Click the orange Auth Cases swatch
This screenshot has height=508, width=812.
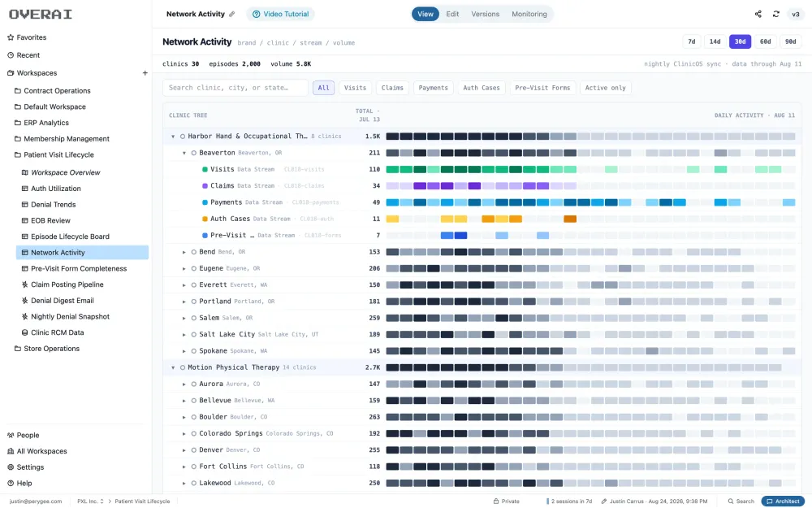click(205, 219)
